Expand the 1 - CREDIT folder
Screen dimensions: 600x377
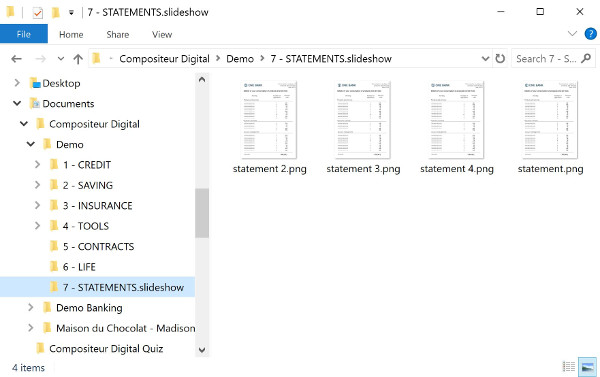click(37, 165)
